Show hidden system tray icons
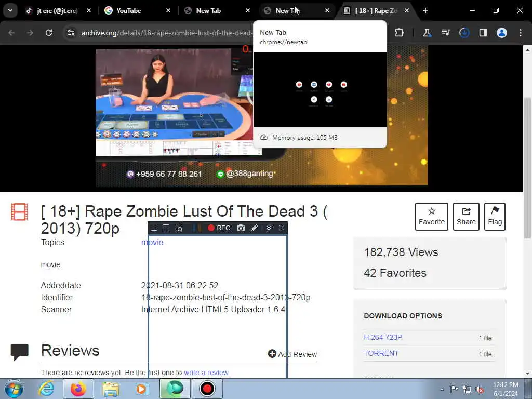 (x=442, y=389)
